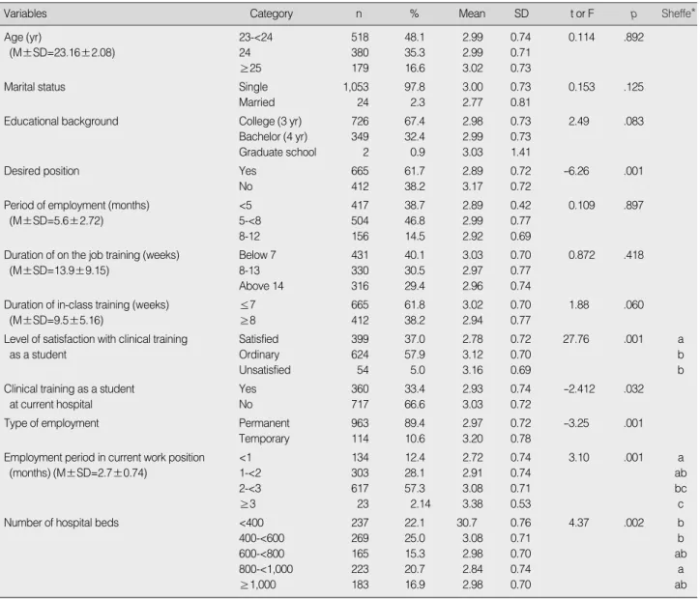Image resolution: width=700 pixels, height=599 pixels.
Task: Click the '≥3' month category
Action: [x=248, y=504]
